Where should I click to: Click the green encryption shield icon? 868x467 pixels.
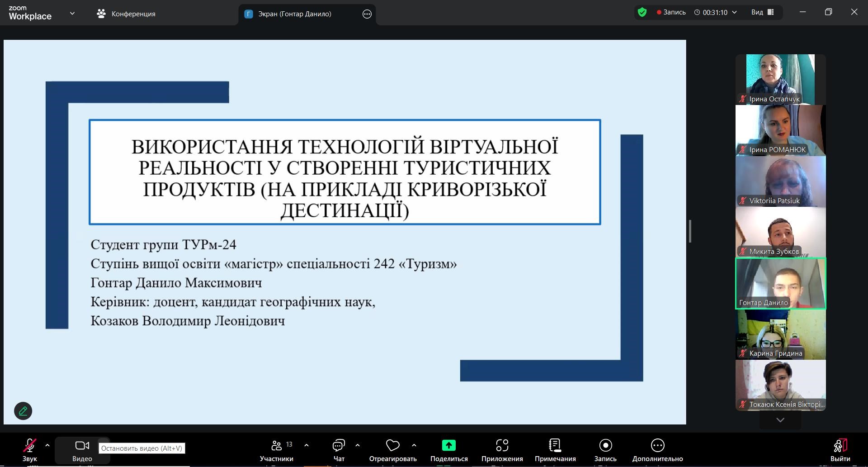642,12
